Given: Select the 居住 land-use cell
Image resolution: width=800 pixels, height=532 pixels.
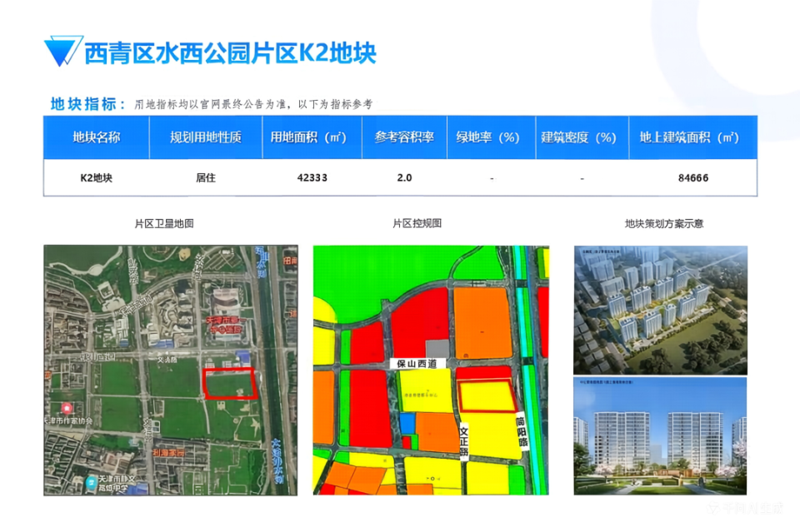Looking at the screenshot, I should pos(206,178).
